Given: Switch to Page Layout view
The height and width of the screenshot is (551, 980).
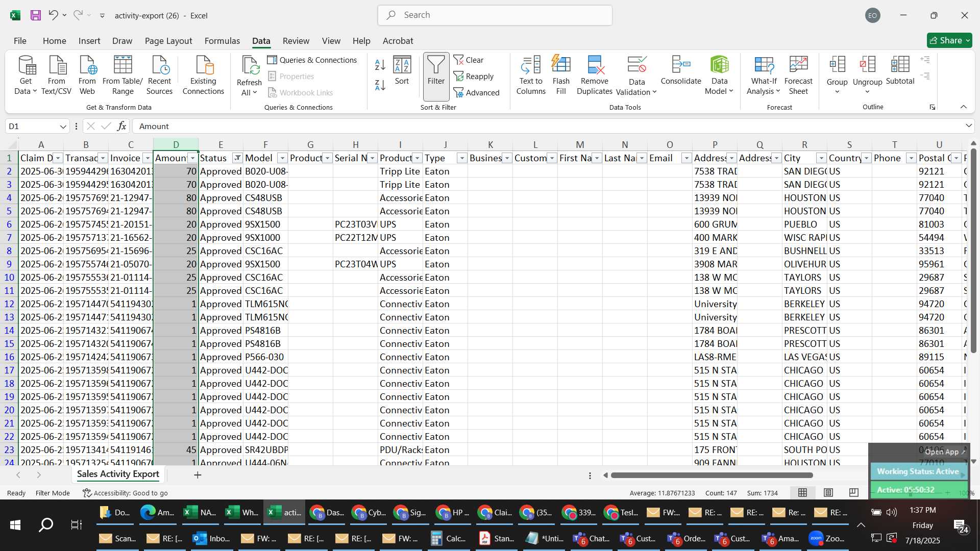Looking at the screenshot, I should [x=828, y=492].
